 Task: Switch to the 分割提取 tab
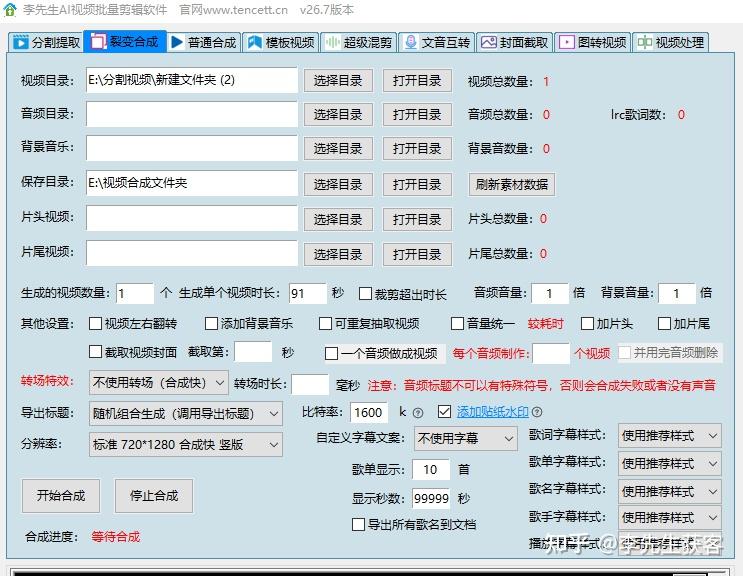[46, 42]
